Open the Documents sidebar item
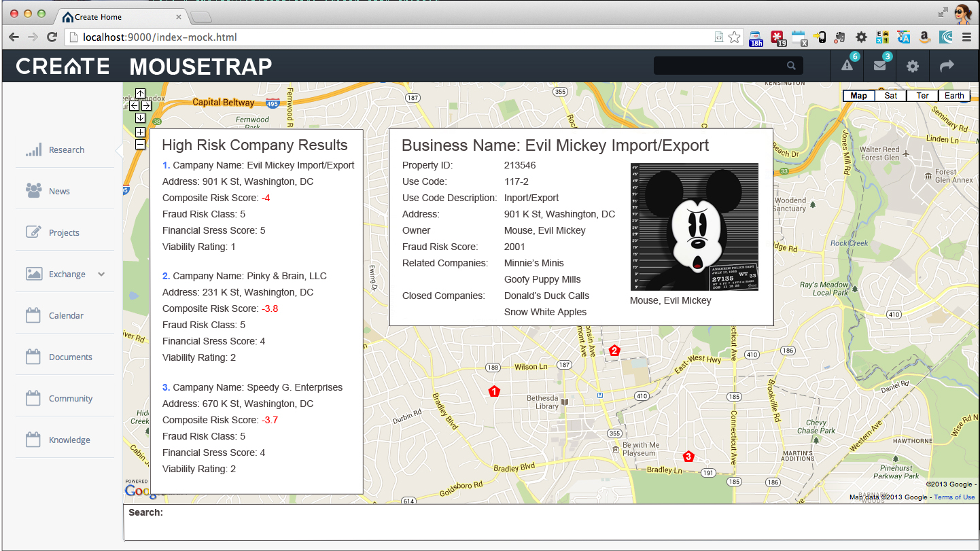Image resolution: width=980 pixels, height=551 pixels. (x=65, y=357)
